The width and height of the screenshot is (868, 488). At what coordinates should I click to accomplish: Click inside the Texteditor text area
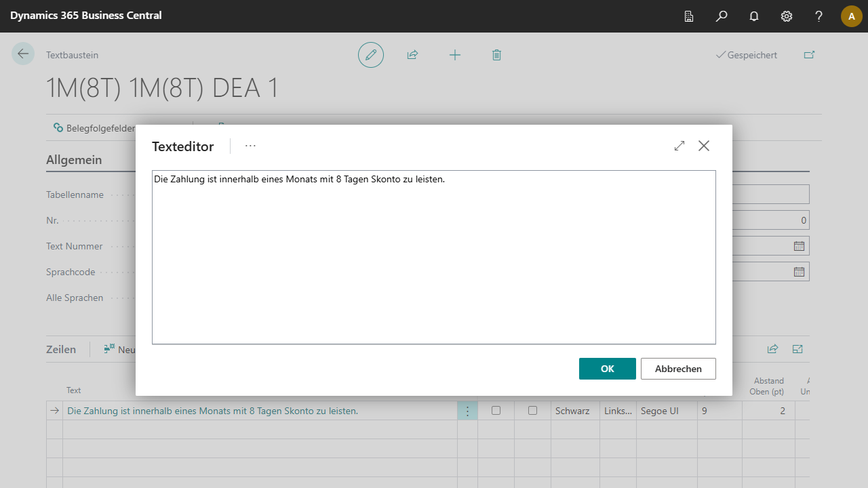click(434, 258)
